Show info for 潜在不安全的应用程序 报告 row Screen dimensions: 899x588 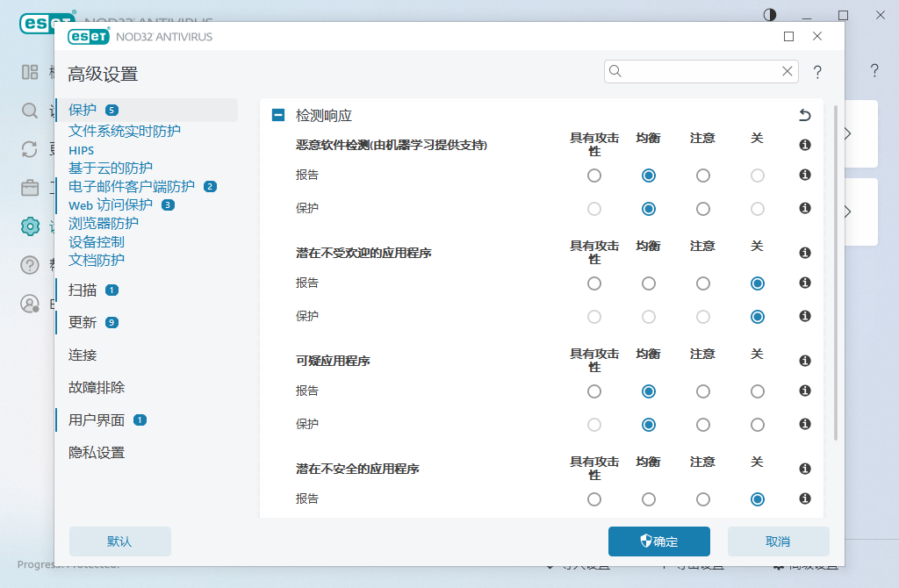[805, 498]
